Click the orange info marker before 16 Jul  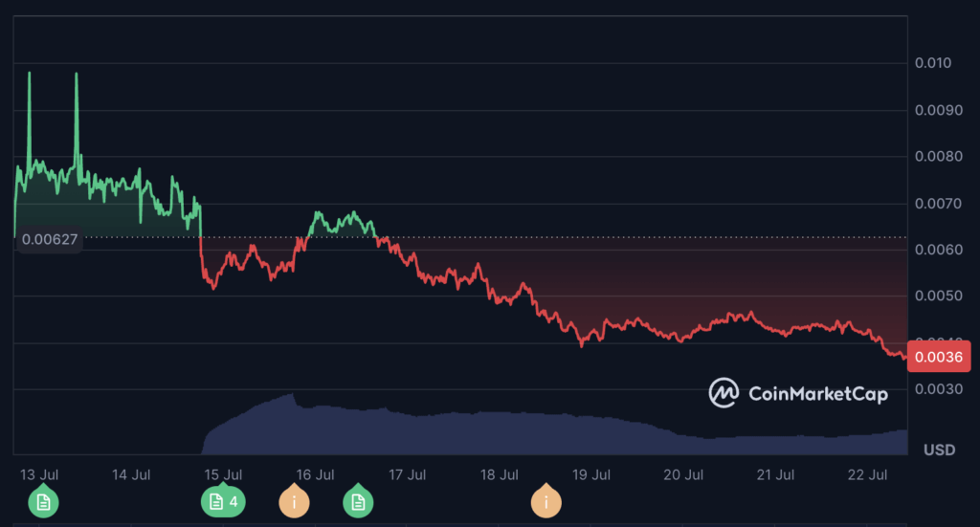click(x=294, y=501)
